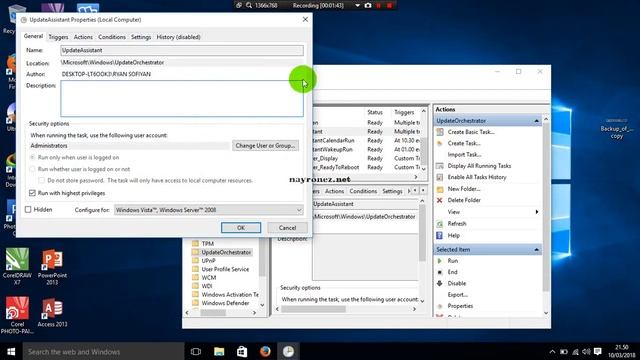Click Import Task in Actions pane

(464, 154)
